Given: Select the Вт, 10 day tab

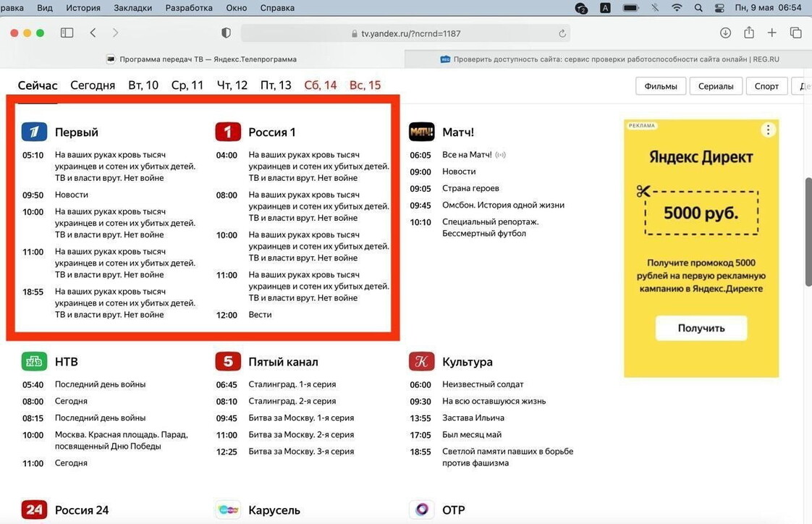Looking at the screenshot, I should pyautogui.click(x=143, y=85).
